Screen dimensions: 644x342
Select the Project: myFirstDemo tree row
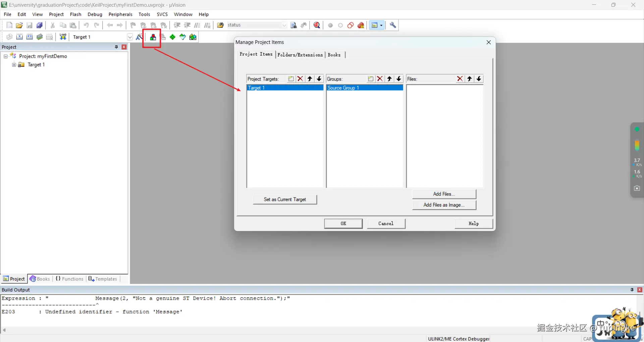[43, 56]
